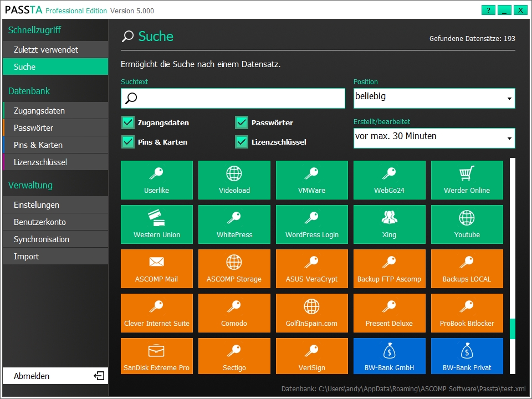Viewport: 532px width, 399px height.
Task: Open the VeriSign password tile
Action: tap(312, 356)
